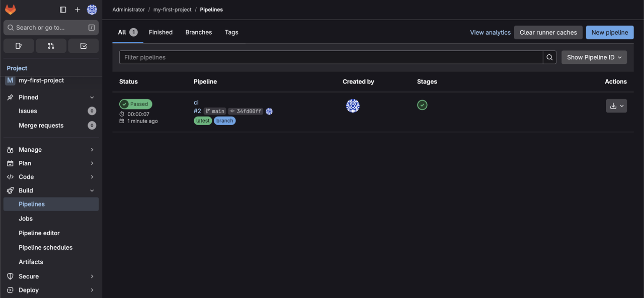The height and width of the screenshot is (298, 644).
Task: Click Clear runner caches button
Action: (x=548, y=32)
